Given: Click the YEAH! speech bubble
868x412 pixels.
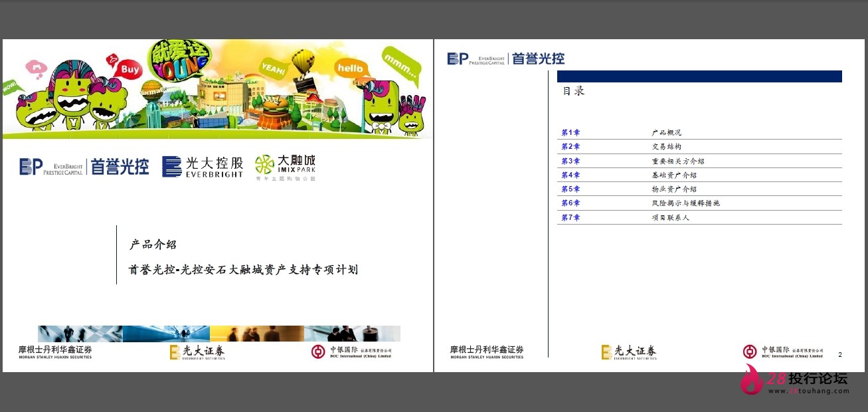Looking at the screenshot, I should 273,68.
